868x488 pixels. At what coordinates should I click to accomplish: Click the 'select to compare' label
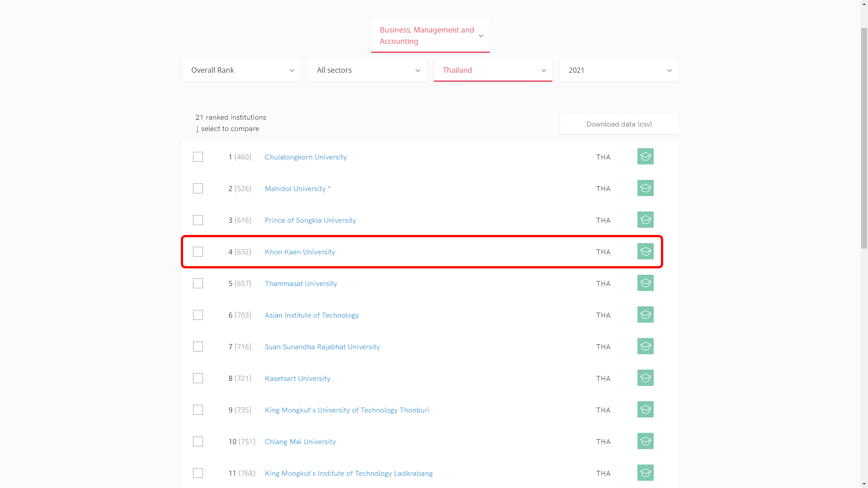(x=230, y=128)
